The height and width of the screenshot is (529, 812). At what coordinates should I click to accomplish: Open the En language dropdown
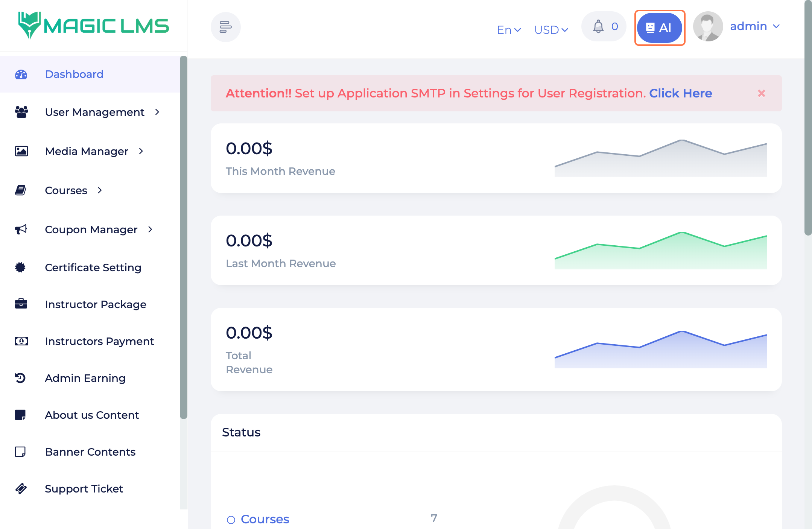tap(509, 30)
